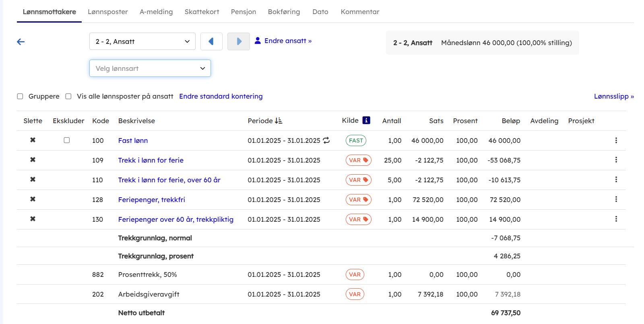Tick the Ekskluder checkbox for Fast lønn

[67, 140]
